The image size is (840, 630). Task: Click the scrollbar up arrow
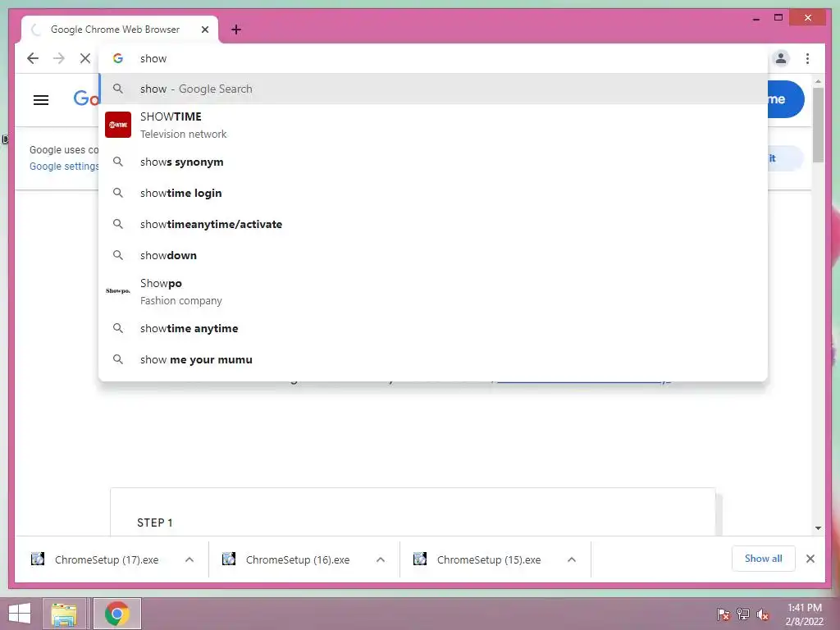tap(818, 81)
